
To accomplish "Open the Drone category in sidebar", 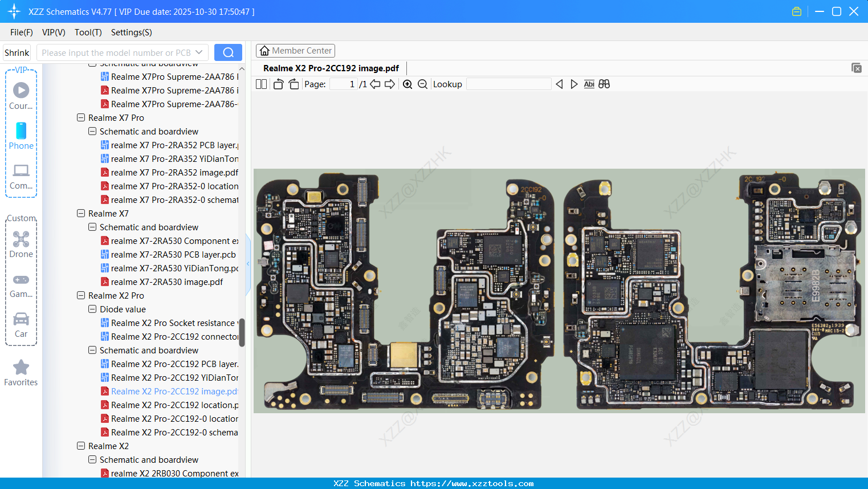I will (x=21, y=244).
